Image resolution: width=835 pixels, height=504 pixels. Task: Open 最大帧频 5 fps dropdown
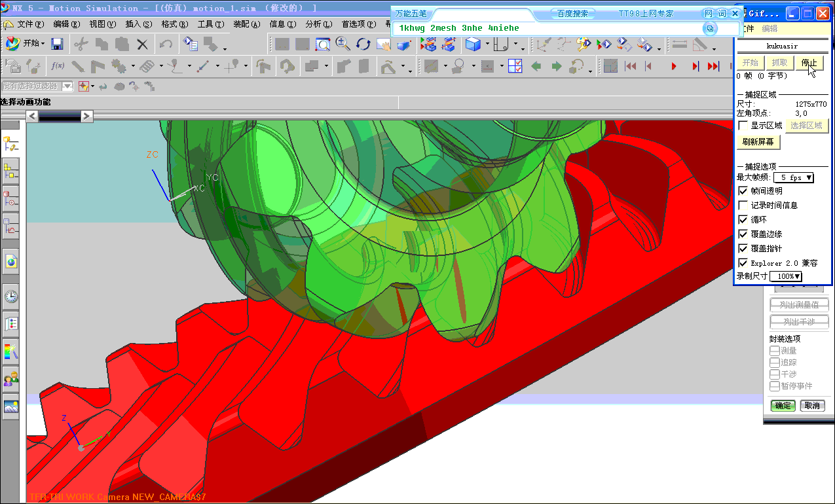click(x=794, y=177)
